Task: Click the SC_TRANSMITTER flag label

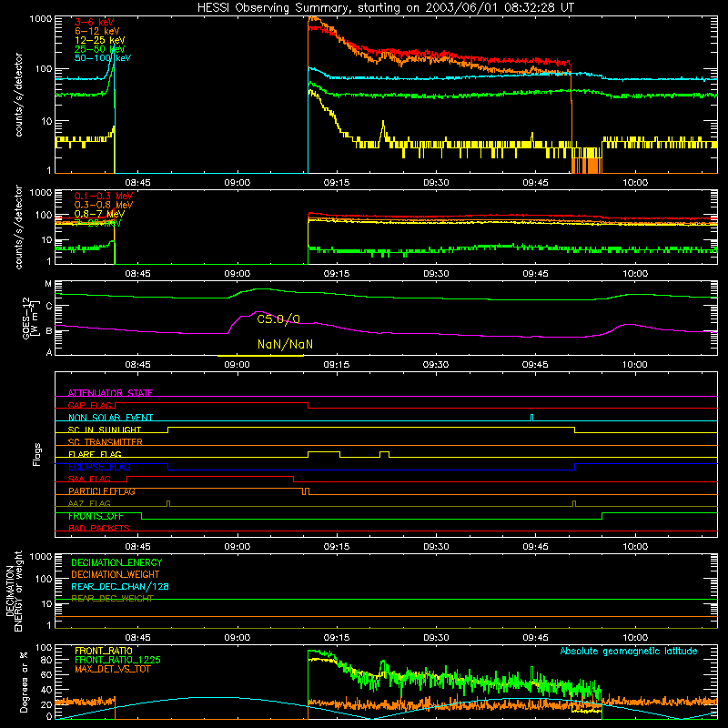Action: click(106, 442)
